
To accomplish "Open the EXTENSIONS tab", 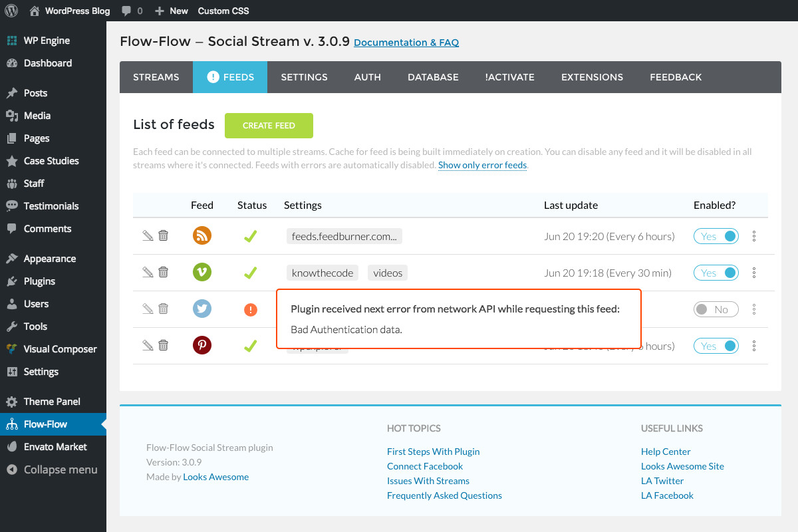I will click(x=592, y=77).
